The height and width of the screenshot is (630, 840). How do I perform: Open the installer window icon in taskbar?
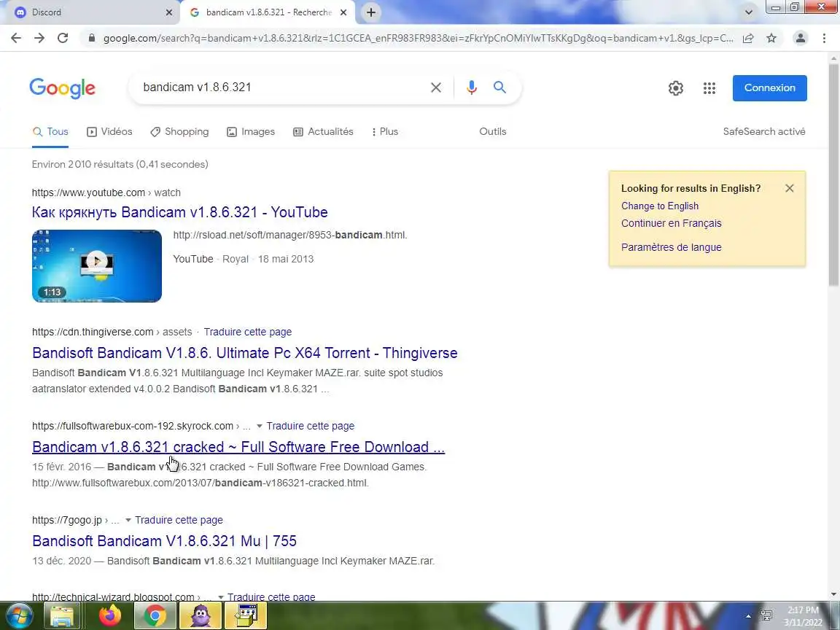click(246, 615)
